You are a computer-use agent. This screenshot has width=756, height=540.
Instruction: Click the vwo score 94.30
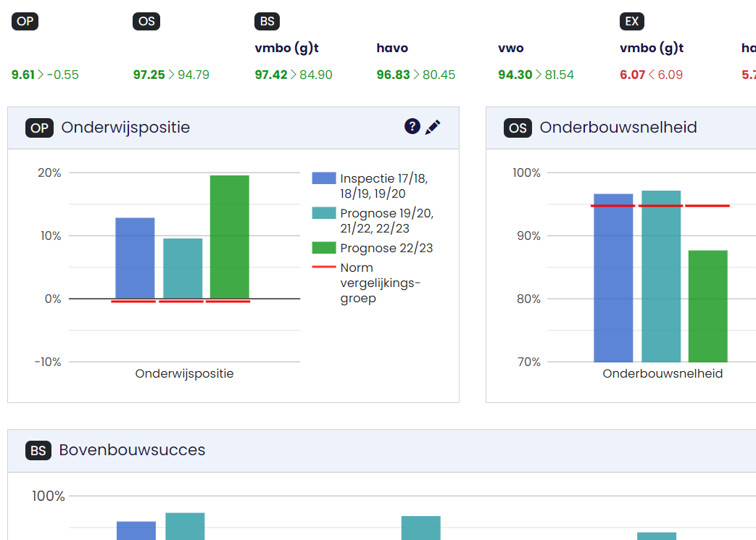pos(515,75)
